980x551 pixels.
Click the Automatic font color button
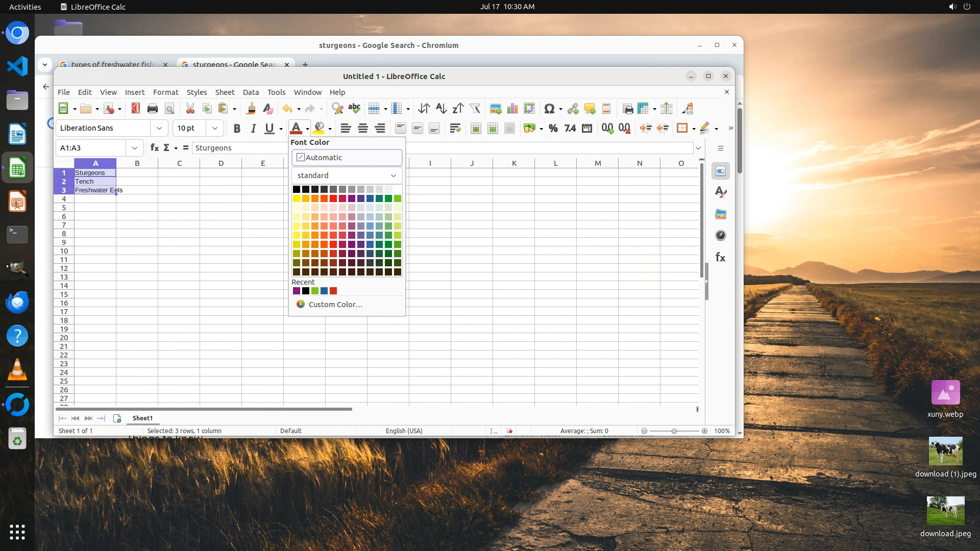click(347, 157)
